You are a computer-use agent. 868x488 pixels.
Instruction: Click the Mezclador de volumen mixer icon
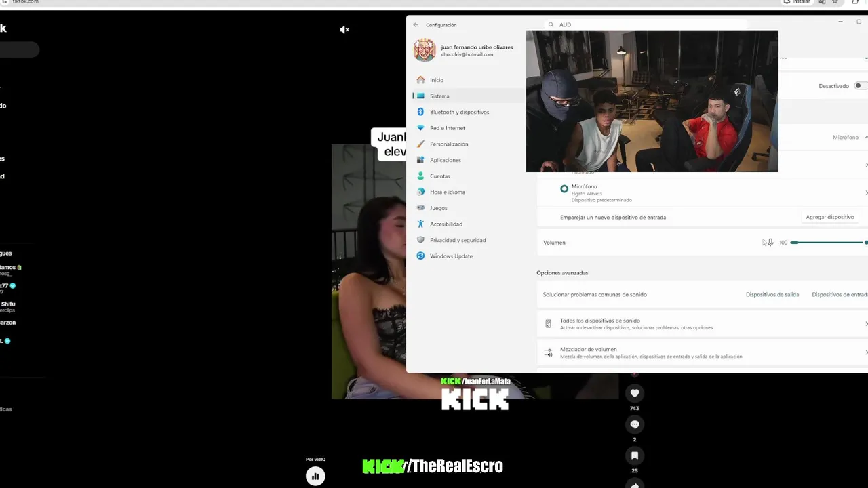coord(548,352)
